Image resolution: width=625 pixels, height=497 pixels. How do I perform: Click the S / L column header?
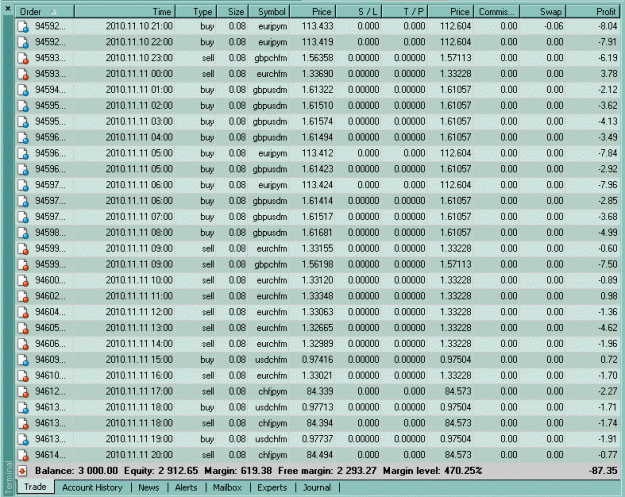(358, 12)
